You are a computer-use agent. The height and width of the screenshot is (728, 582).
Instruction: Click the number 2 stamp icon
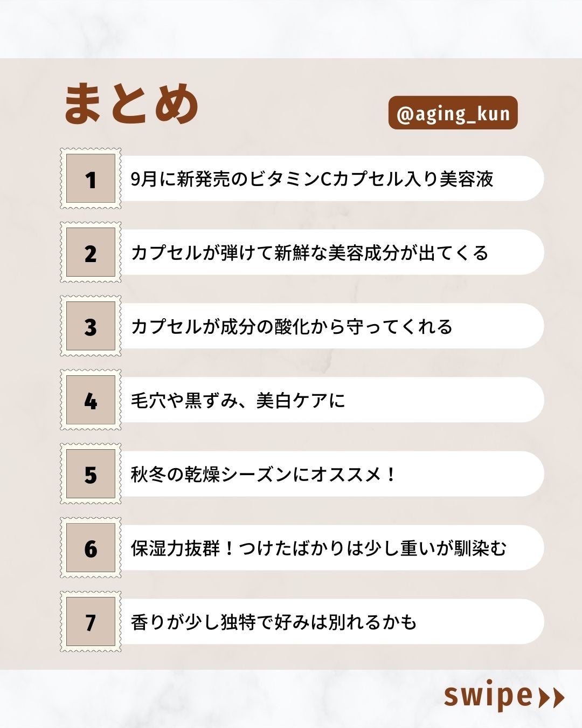coord(91,253)
